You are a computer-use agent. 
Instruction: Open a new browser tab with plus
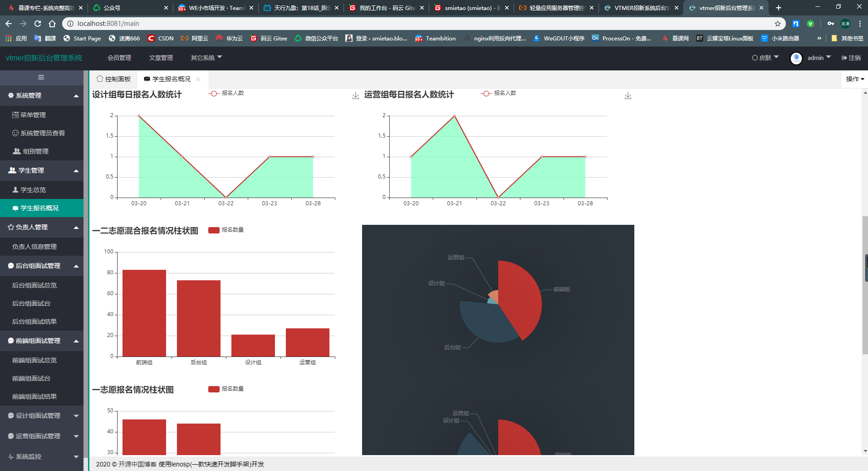pos(779,8)
